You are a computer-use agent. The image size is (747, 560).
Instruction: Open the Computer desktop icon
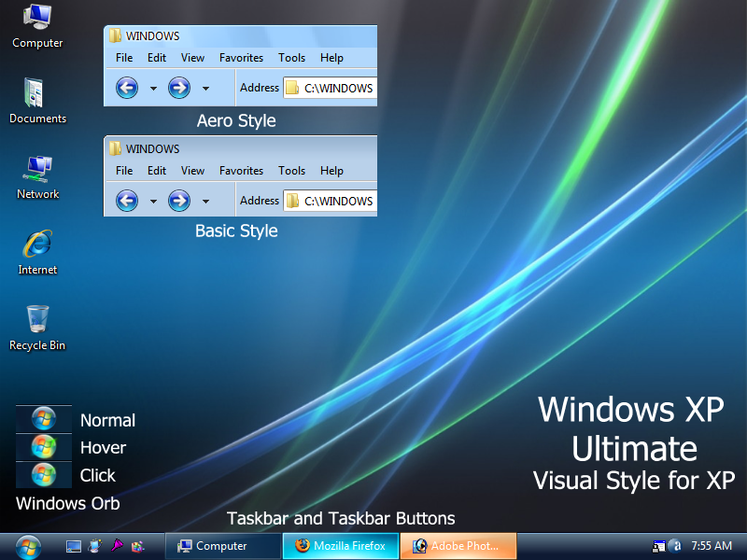click(37, 23)
